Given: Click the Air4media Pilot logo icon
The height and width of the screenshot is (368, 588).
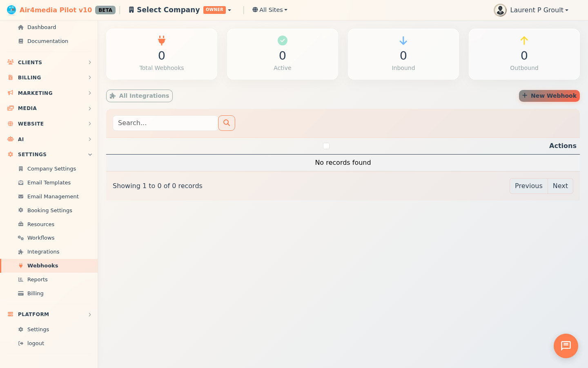Looking at the screenshot, I should 11,9.
